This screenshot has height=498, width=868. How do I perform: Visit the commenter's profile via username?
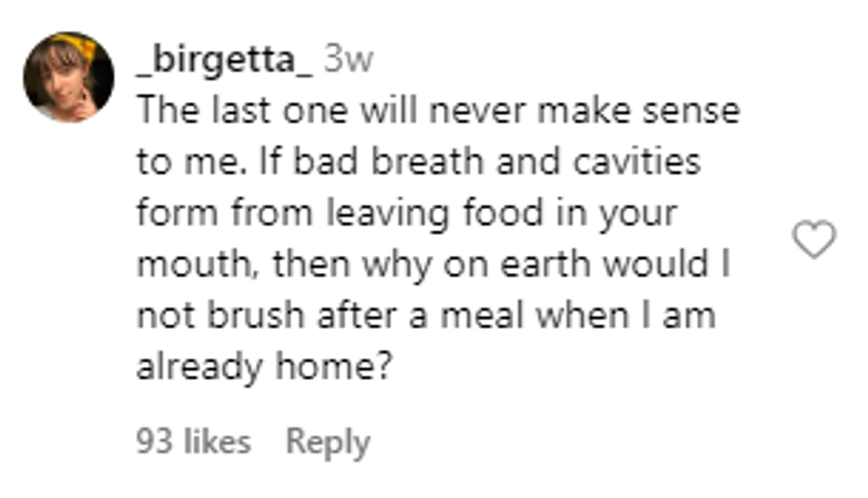point(225,60)
